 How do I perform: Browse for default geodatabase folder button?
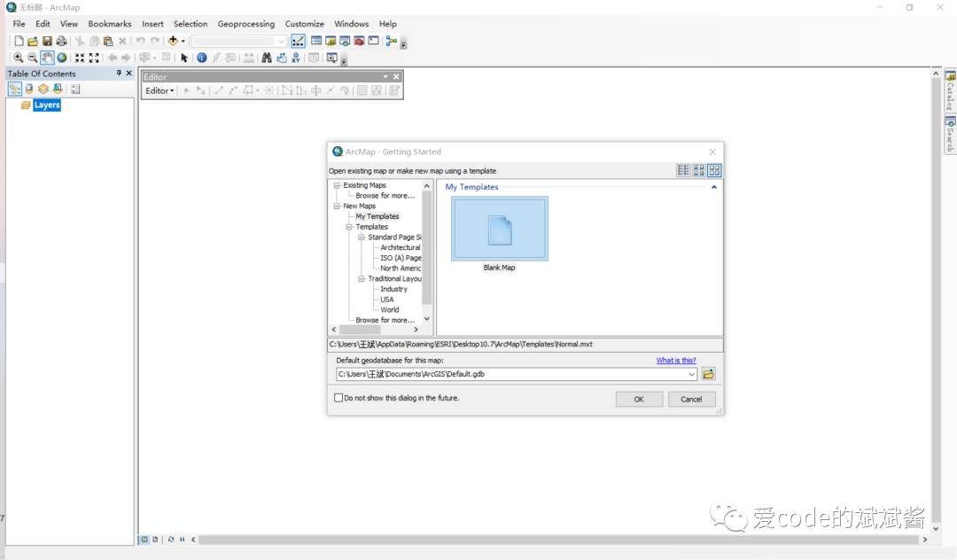point(709,374)
